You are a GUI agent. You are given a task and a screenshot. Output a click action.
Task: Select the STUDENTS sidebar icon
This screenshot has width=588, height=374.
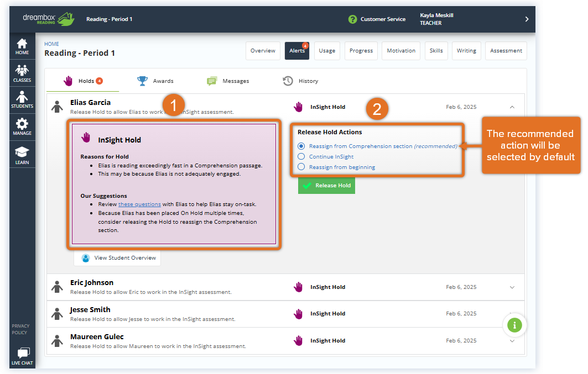(x=22, y=99)
